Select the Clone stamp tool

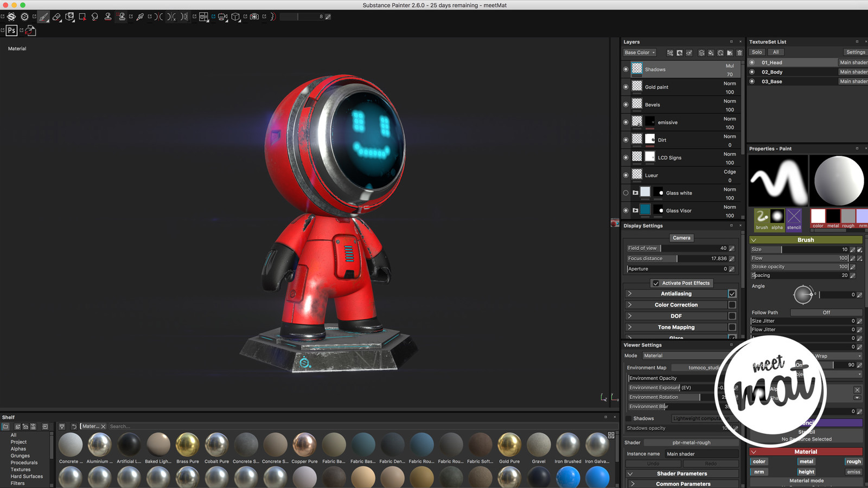click(108, 17)
